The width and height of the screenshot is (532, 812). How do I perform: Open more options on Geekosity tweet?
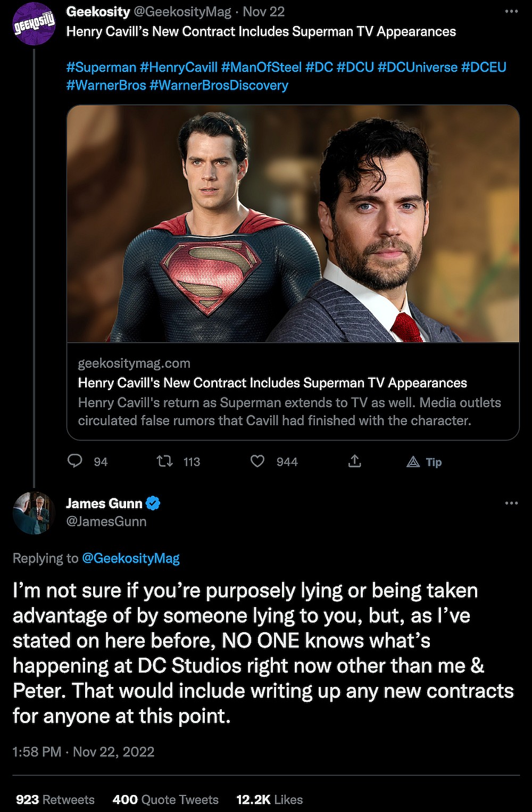tap(511, 12)
